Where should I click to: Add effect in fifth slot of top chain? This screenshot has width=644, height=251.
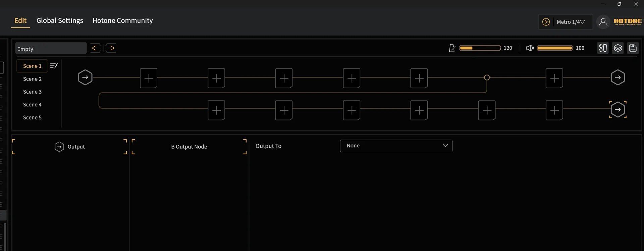(x=419, y=78)
